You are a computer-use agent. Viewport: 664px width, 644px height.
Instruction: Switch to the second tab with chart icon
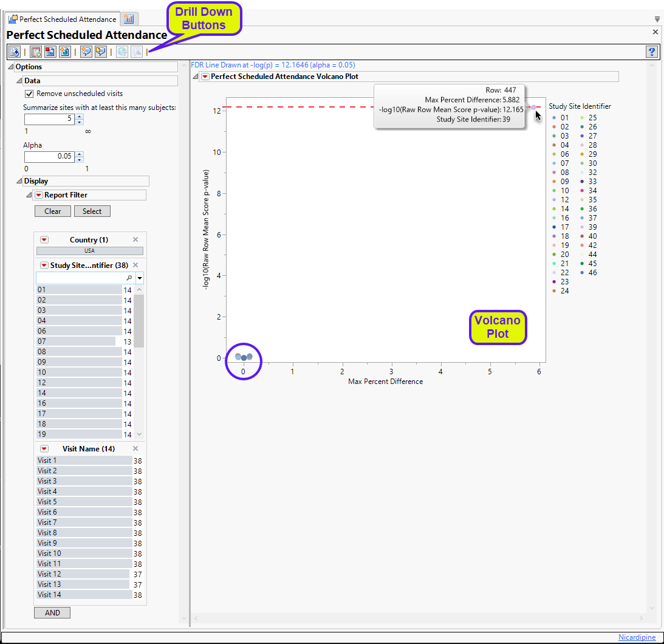(x=129, y=19)
